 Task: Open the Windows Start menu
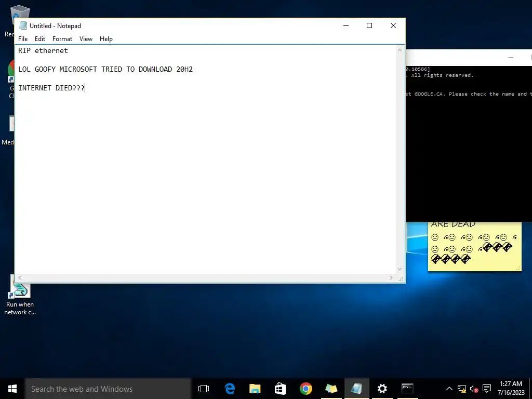click(12, 389)
